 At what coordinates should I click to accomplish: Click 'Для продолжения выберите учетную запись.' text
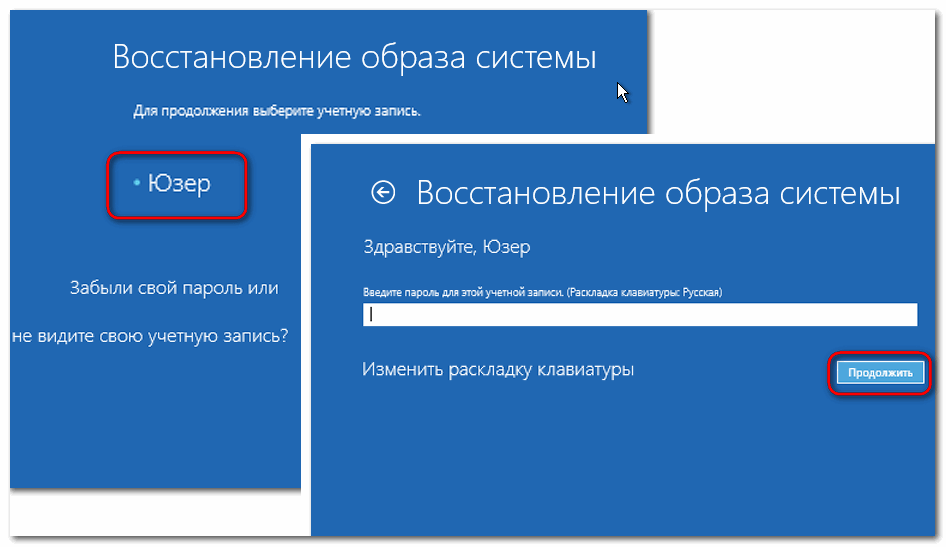(x=277, y=111)
